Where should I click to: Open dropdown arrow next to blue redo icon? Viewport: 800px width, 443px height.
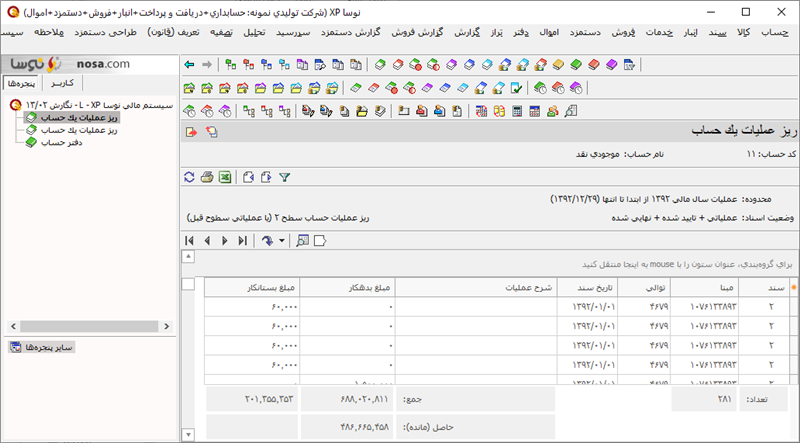[x=282, y=241]
